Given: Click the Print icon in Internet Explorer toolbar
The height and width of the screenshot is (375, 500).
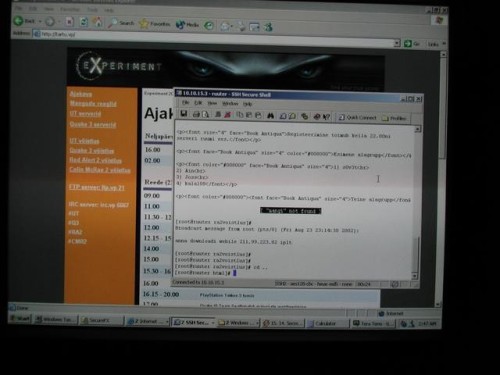Looking at the screenshot, I should click(x=242, y=26).
